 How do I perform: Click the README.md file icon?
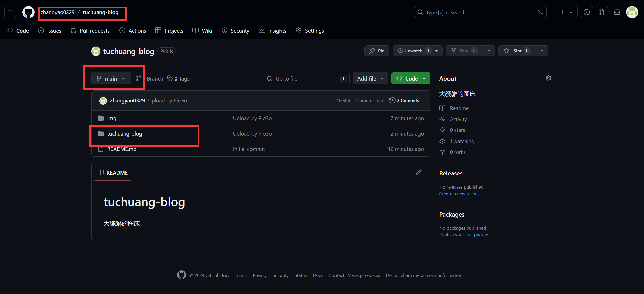[x=101, y=149]
